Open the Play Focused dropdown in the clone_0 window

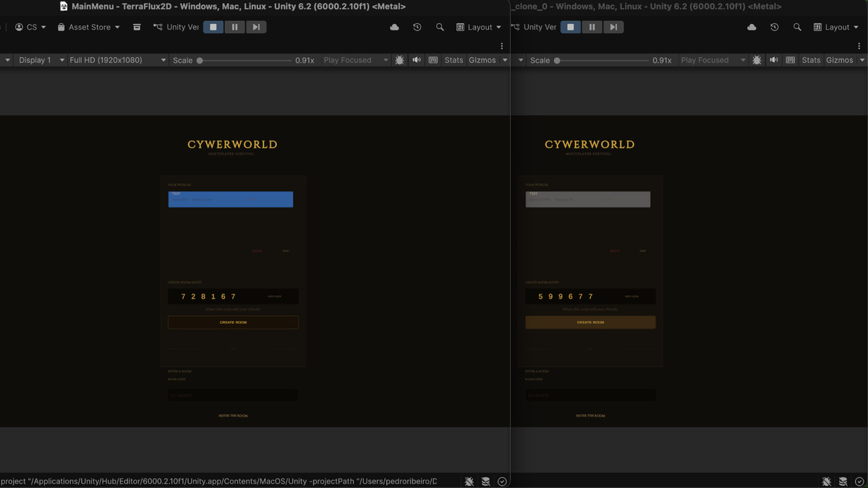[x=712, y=60]
